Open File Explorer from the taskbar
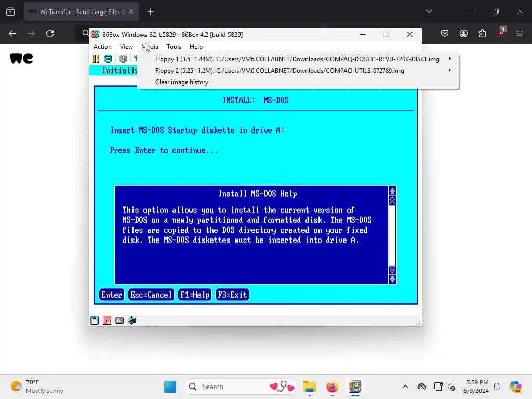Image resolution: width=532 pixels, height=399 pixels. (310, 387)
